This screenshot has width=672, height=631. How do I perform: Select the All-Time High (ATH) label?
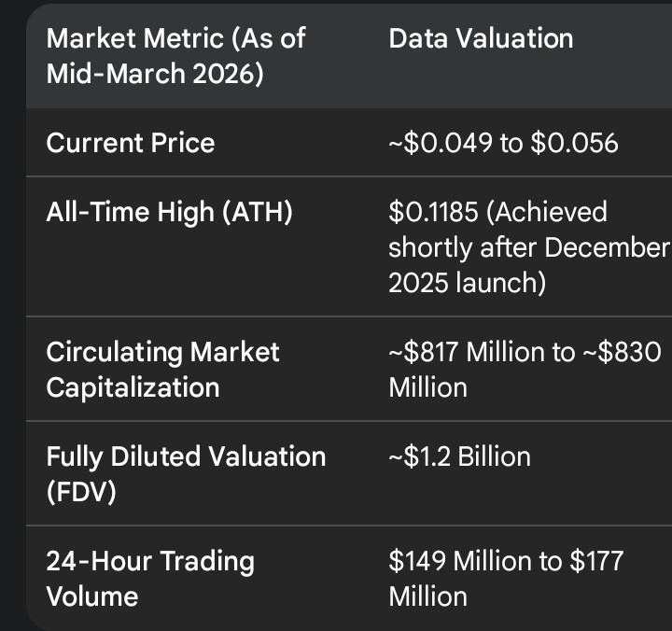point(170,212)
